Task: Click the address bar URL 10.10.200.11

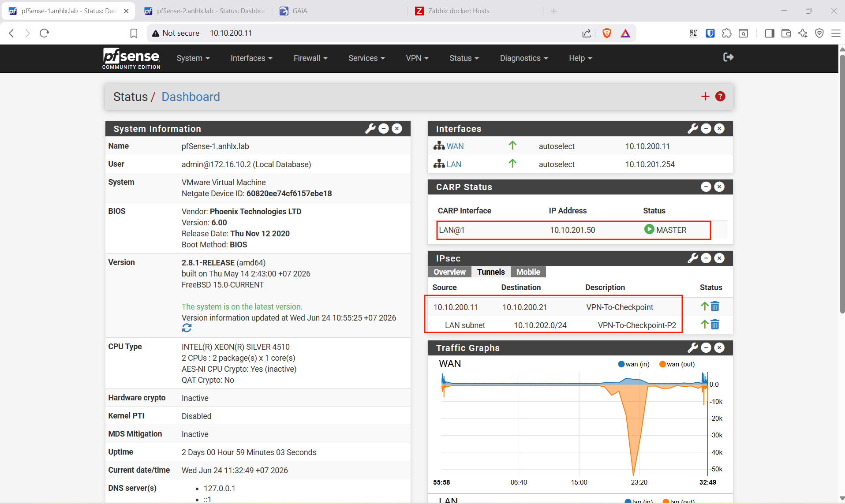Action: coord(231,33)
